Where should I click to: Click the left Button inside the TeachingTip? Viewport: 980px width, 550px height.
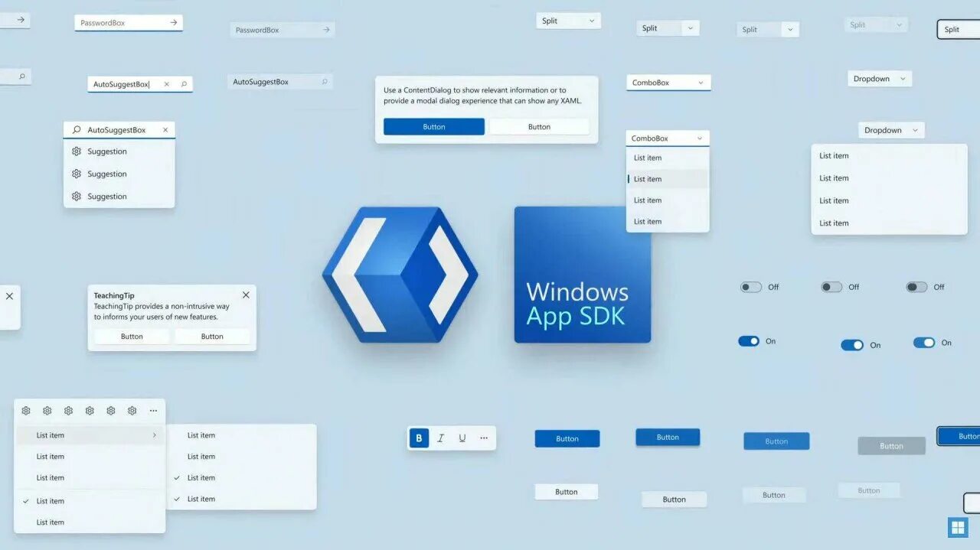point(131,336)
